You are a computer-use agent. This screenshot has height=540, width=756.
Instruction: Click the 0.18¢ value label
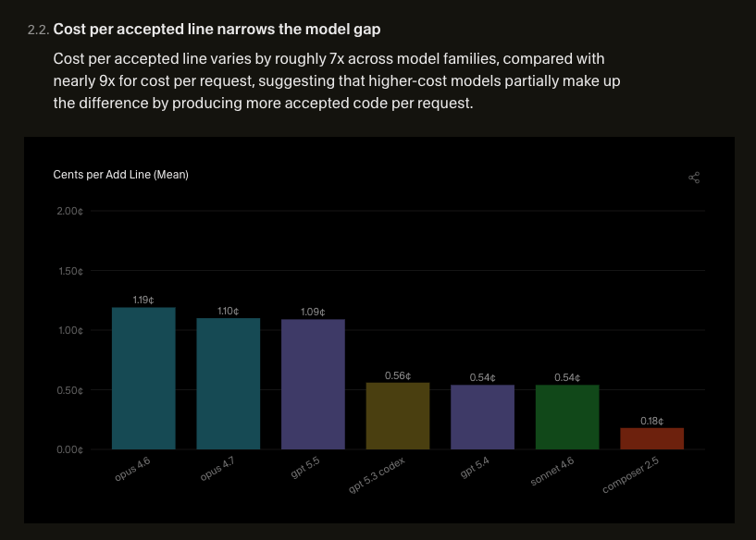[x=651, y=421]
